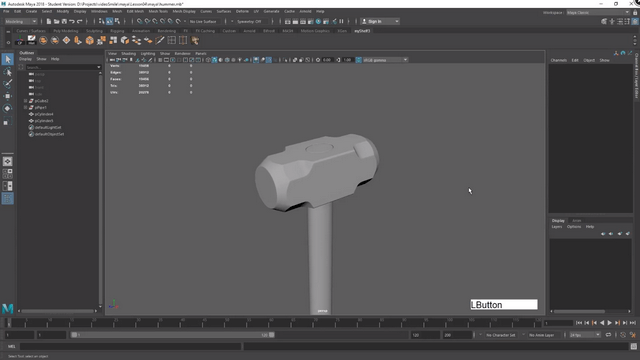Expand the pPipe1 node in Outliner

click(25, 107)
